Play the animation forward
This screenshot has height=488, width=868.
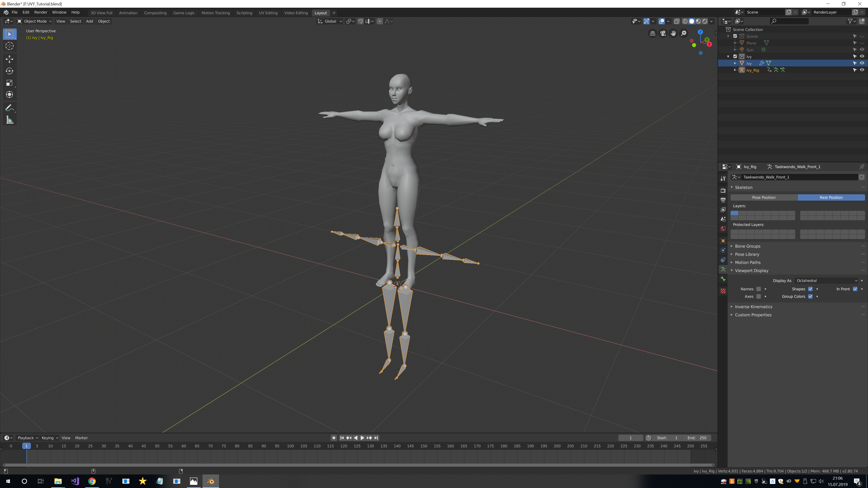[x=362, y=438]
